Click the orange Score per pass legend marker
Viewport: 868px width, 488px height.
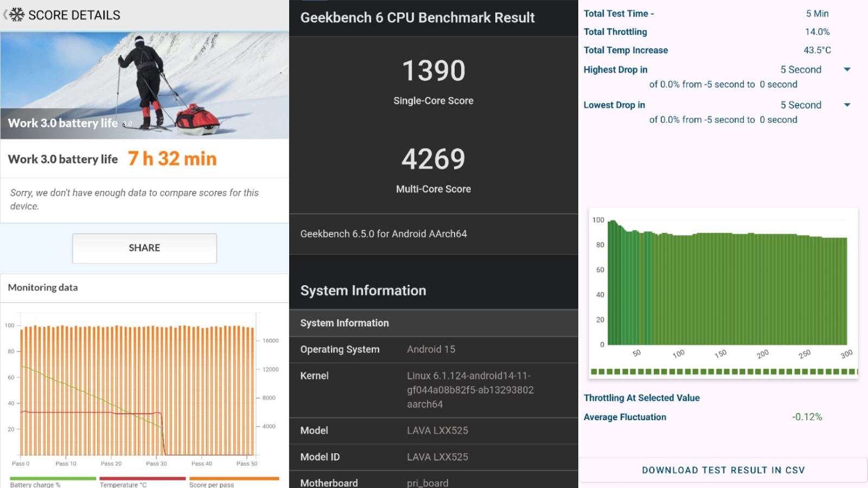(x=233, y=478)
